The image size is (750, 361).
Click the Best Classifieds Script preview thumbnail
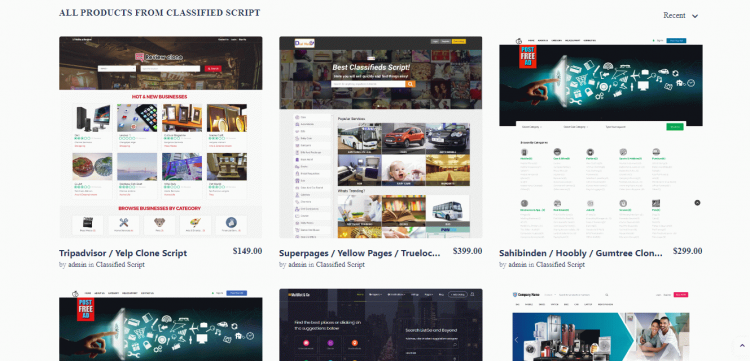pyautogui.click(x=381, y=137)
